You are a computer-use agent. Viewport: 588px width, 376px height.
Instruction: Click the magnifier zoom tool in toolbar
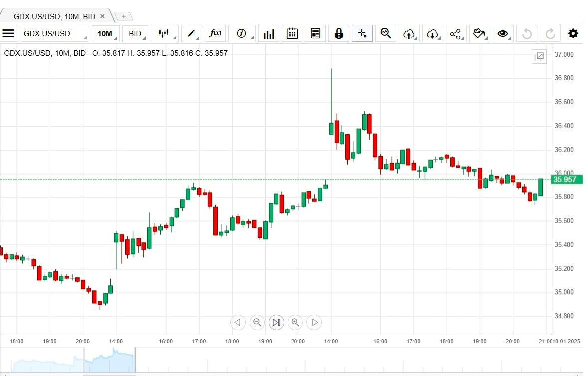[x=385, y=34]
